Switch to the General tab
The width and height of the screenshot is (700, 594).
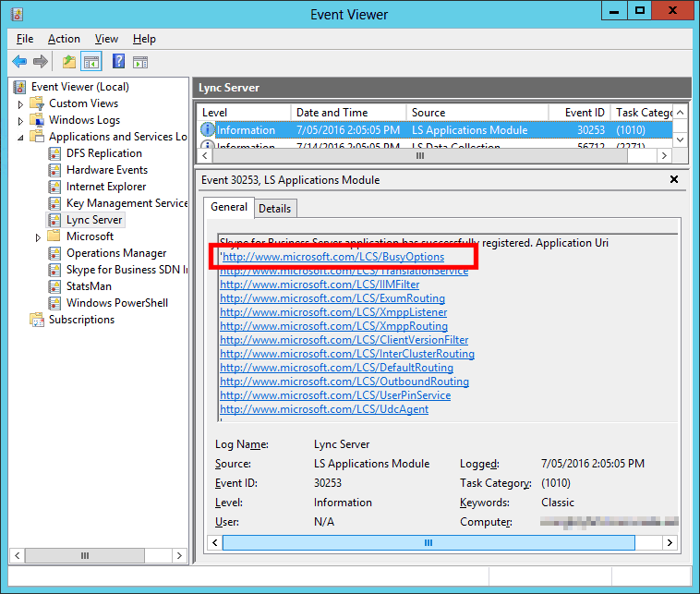tap(229, 207)
